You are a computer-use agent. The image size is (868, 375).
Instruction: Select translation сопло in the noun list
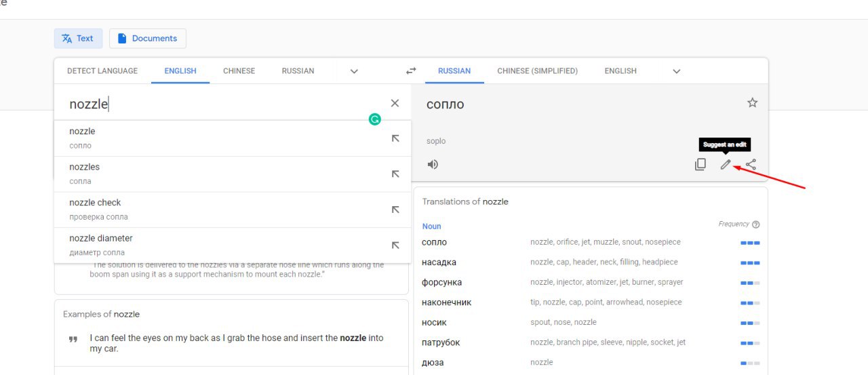pyautogui.click(x=434, y=242)
